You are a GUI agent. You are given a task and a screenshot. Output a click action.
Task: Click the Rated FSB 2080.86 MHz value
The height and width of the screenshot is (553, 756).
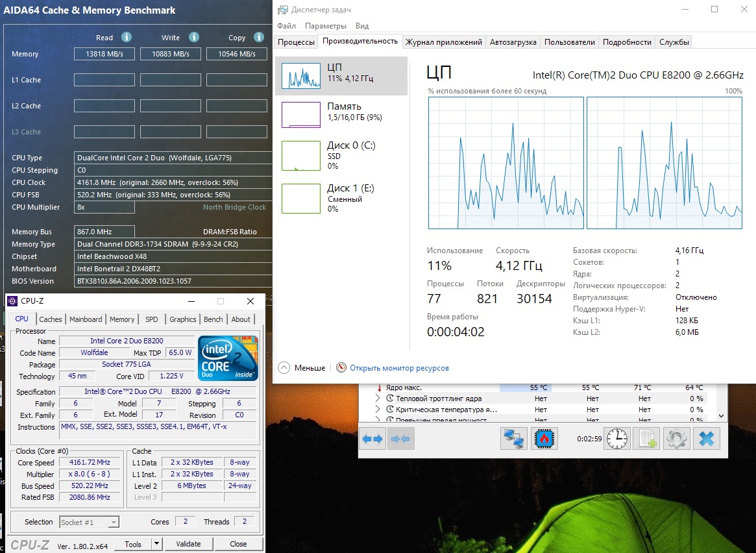tap(90, 497)
